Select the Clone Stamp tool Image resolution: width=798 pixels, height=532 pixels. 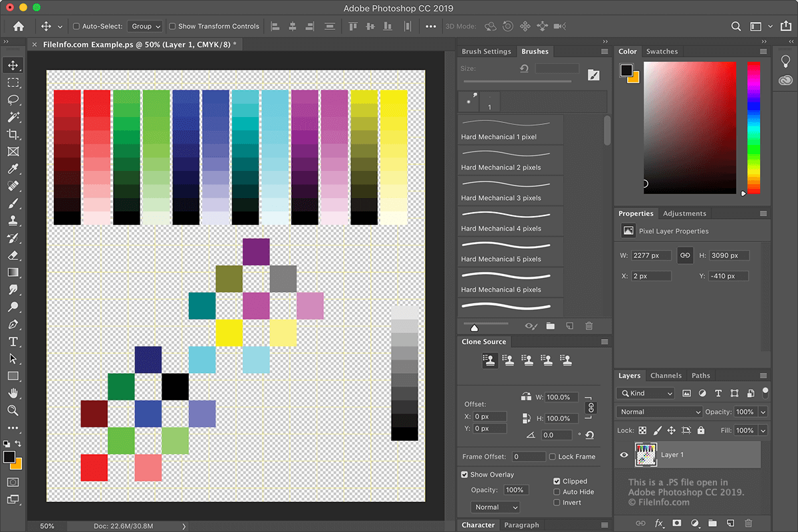pyautogui.click(x=13, y=221)
